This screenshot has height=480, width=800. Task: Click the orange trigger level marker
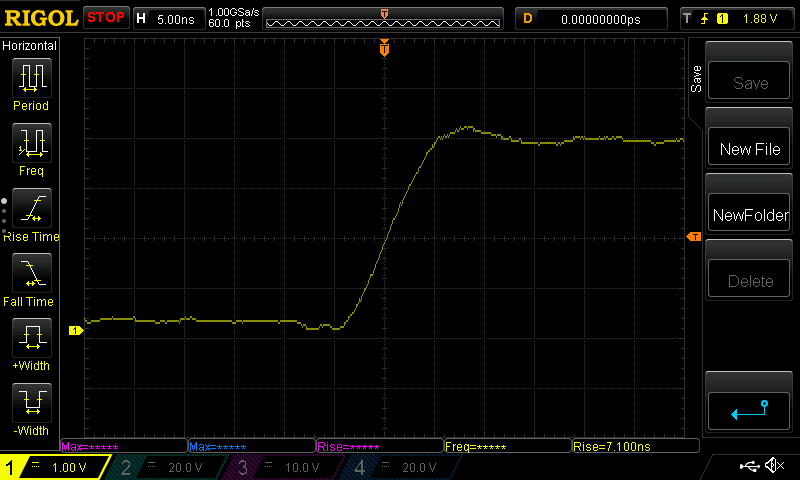(x=694, y=236)
